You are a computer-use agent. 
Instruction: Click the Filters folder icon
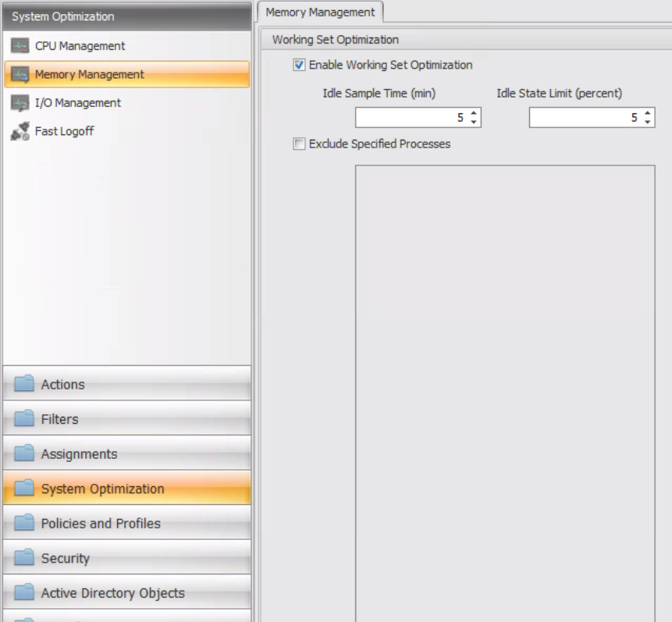pos(24,418)
